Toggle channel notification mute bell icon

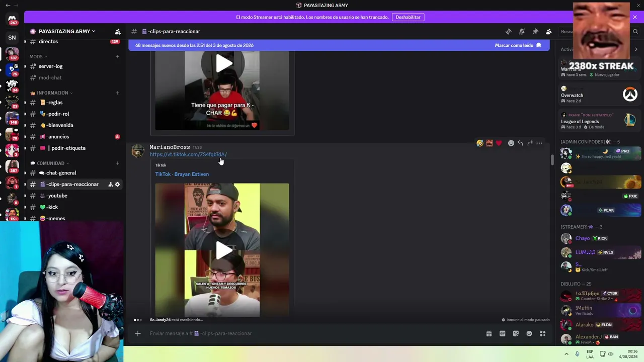coord(522,31)
